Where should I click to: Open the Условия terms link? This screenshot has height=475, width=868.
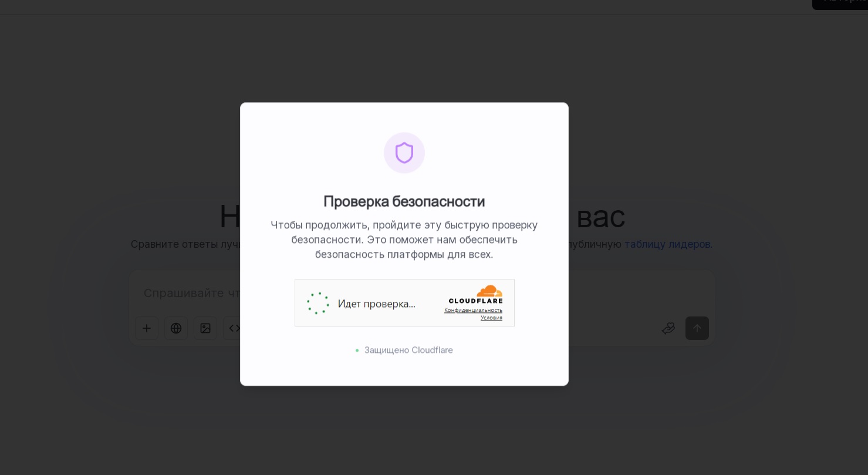[x=491, y=318]
